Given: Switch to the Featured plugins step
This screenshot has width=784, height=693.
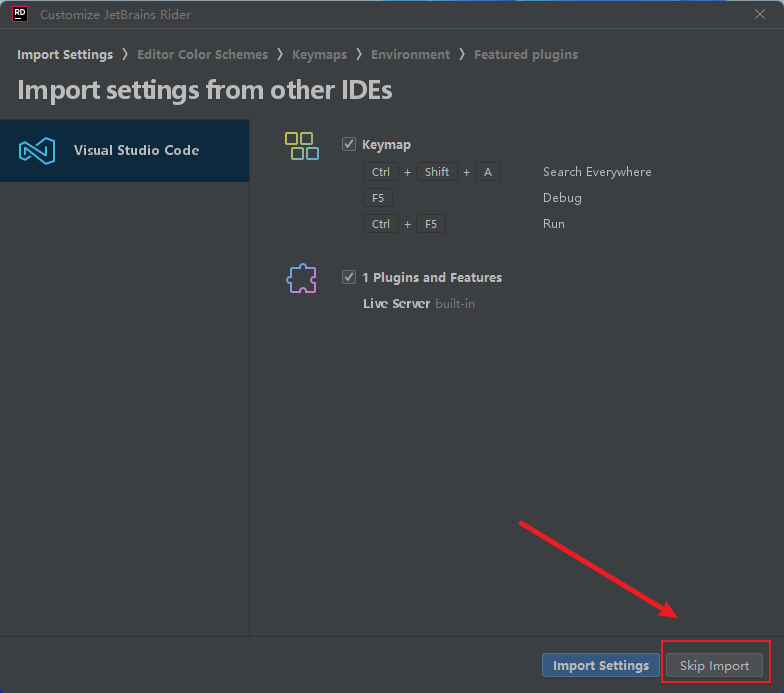Looking at the screenshot, I should point(526,54).
